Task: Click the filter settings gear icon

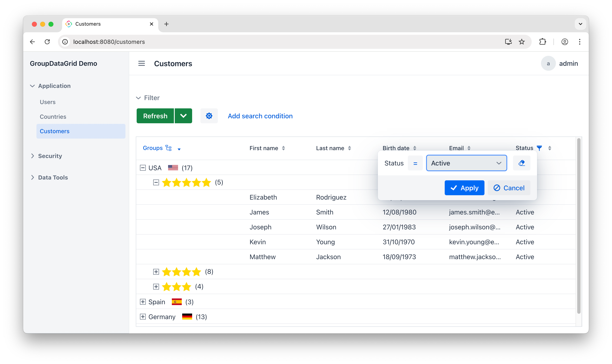Action: click(x=209, y=116)
